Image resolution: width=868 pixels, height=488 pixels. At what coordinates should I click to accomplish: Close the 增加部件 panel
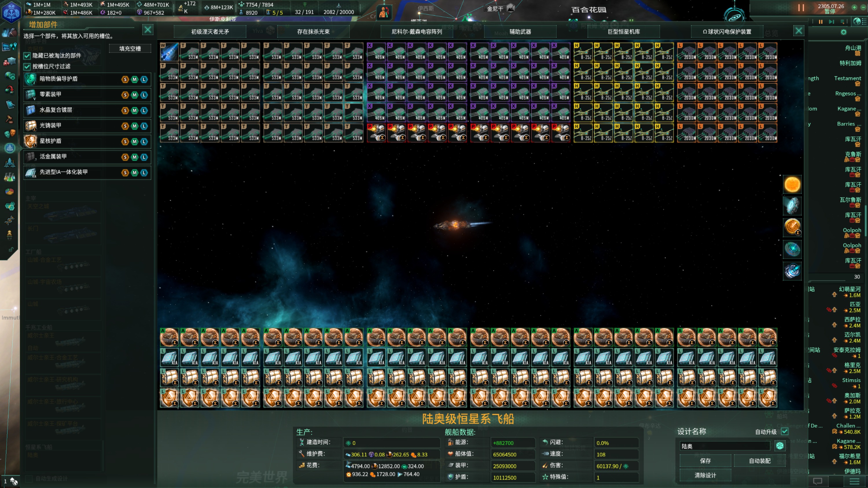point(148,30)
